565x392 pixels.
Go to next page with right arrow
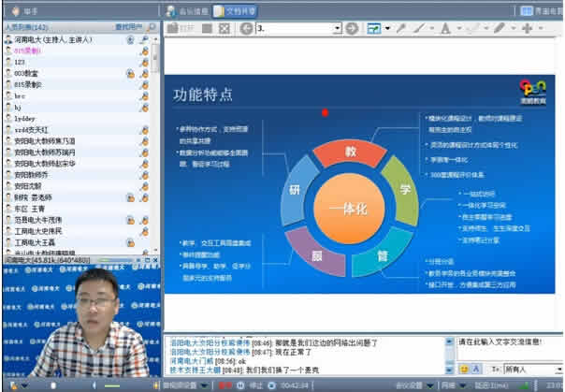pos(352,28)
